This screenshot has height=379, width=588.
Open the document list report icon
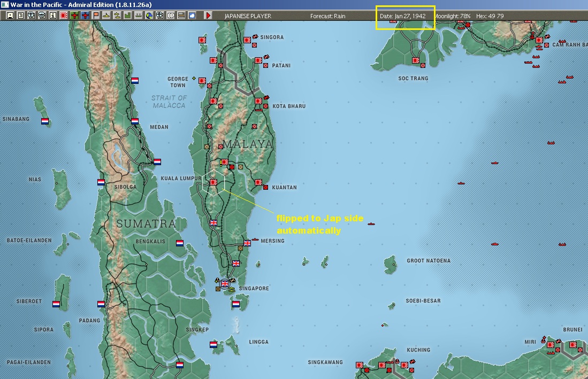(21, 16)
